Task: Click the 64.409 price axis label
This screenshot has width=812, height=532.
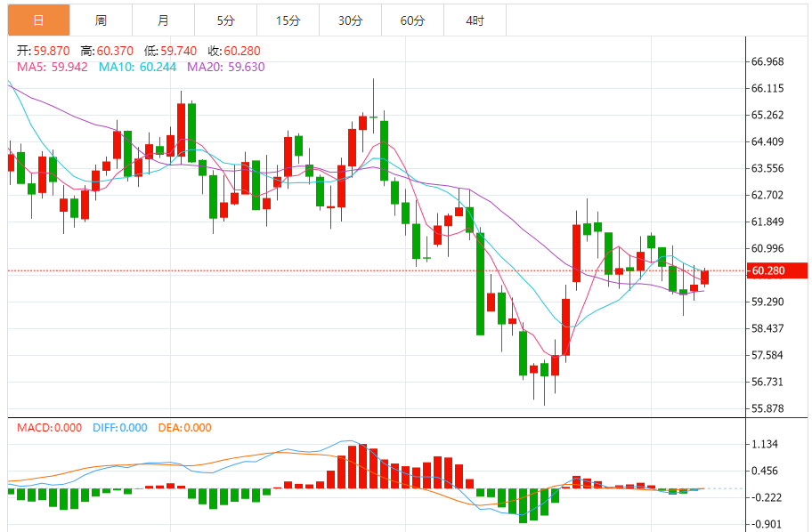Action: [767, 141]
